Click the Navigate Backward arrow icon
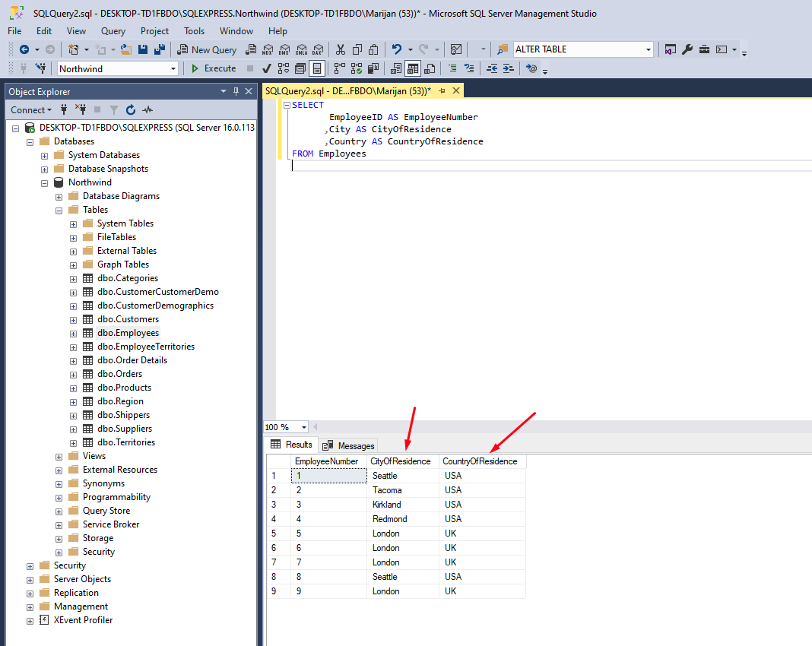The width and height of the screenshot is (812, 646). coord(24,49)
